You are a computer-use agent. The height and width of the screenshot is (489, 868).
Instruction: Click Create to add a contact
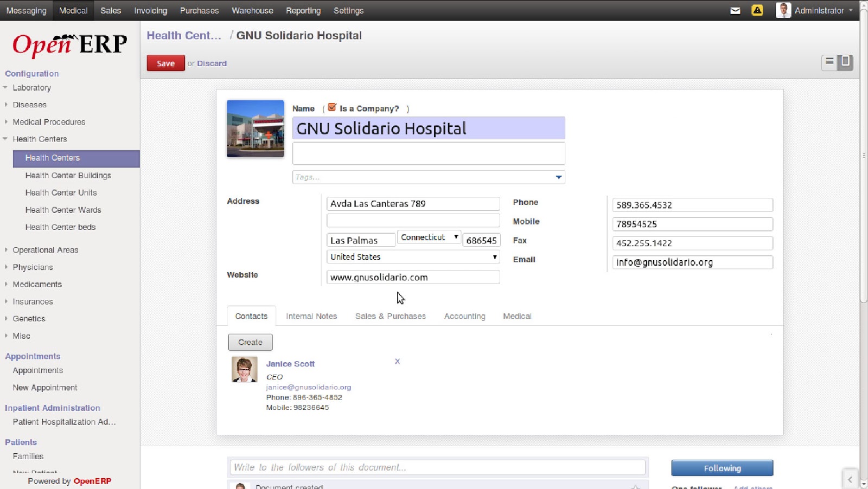click(250, 342)
